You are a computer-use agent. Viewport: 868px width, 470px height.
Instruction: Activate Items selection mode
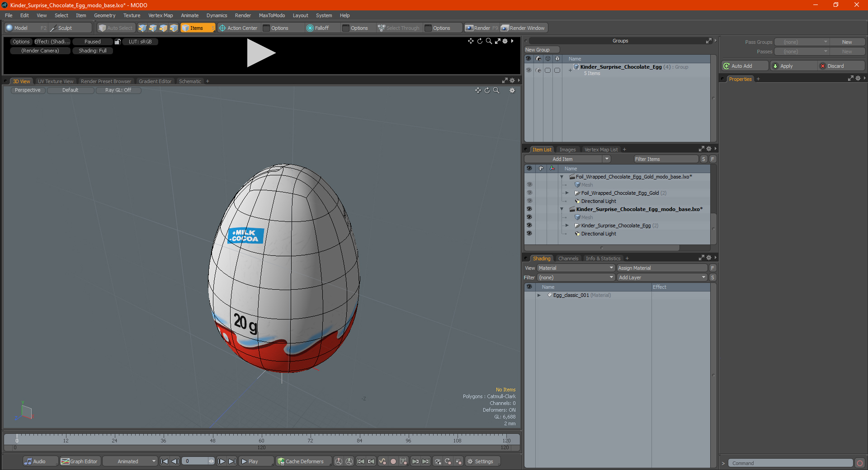click(198, 28)
